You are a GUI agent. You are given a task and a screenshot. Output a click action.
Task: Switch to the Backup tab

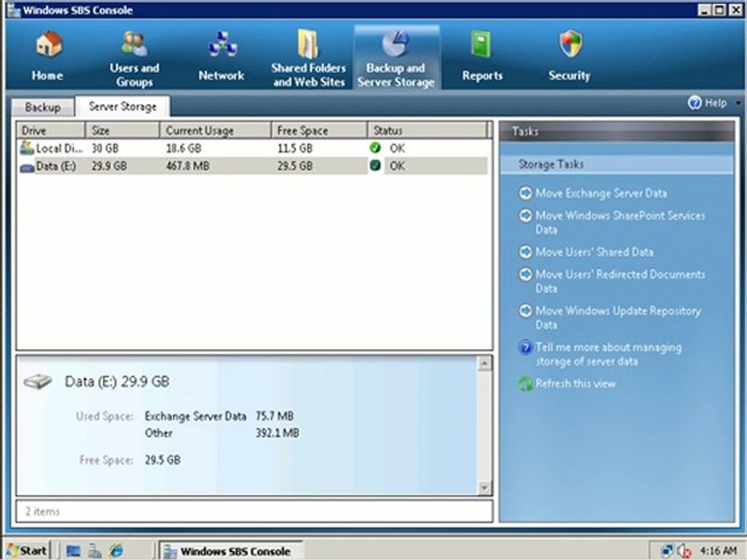click(43, 107)
